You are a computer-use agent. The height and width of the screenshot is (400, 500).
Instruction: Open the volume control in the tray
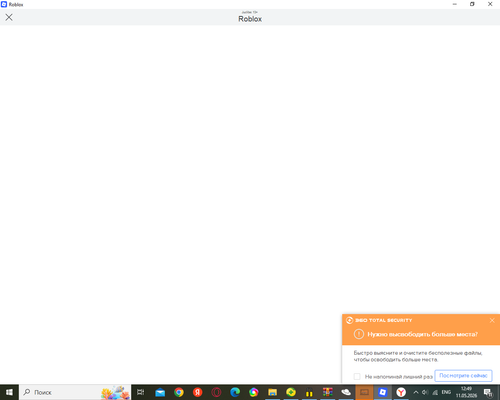[x=425, y=392]
